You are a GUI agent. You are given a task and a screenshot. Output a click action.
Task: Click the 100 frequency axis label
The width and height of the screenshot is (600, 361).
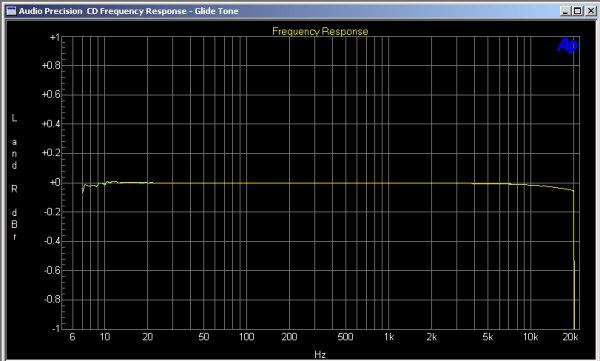246,337
